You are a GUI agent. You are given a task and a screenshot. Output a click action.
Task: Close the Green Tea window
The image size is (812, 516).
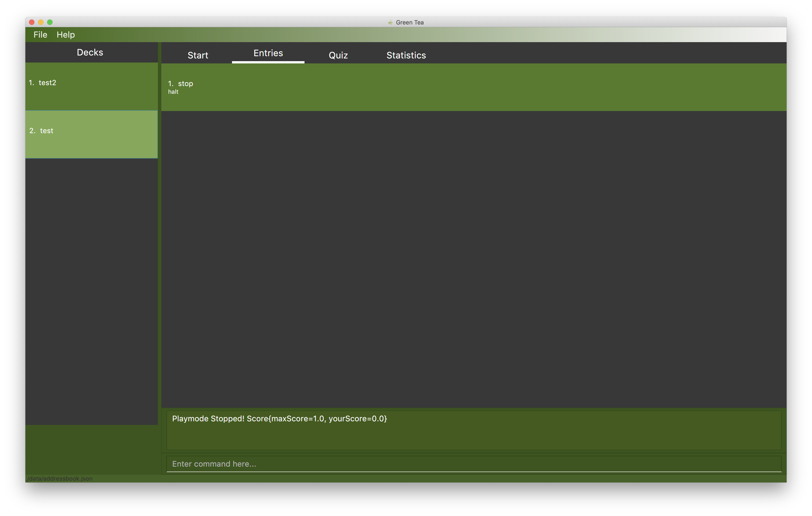point(32,22)
